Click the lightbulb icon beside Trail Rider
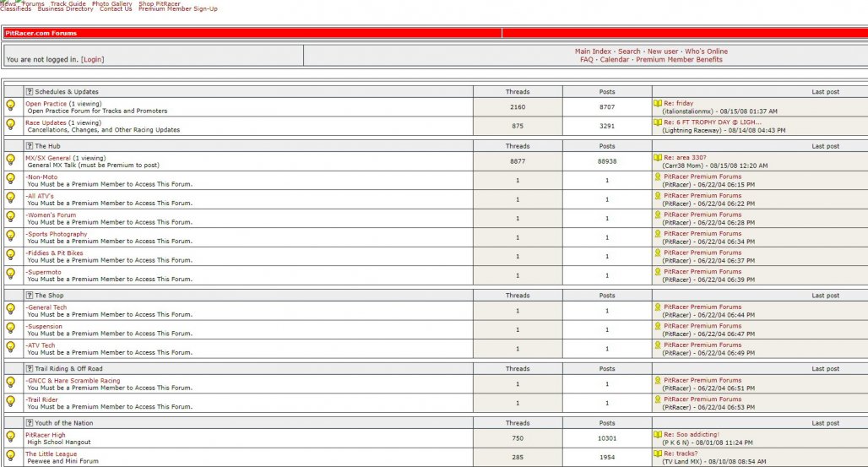Viewport: 868px width, 467px height. tap(10, 400)
